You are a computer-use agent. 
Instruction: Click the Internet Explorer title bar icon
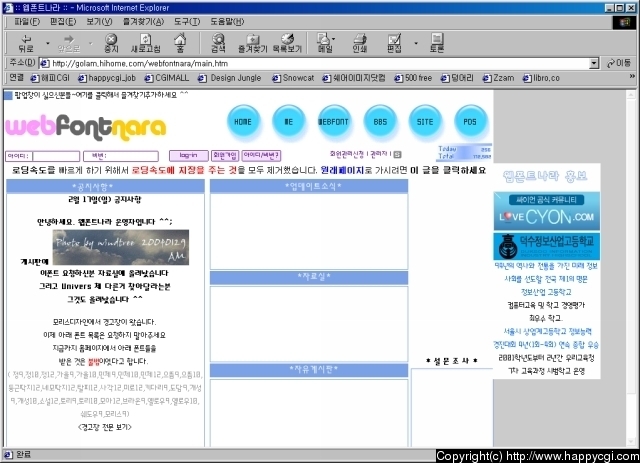[8, 8]
